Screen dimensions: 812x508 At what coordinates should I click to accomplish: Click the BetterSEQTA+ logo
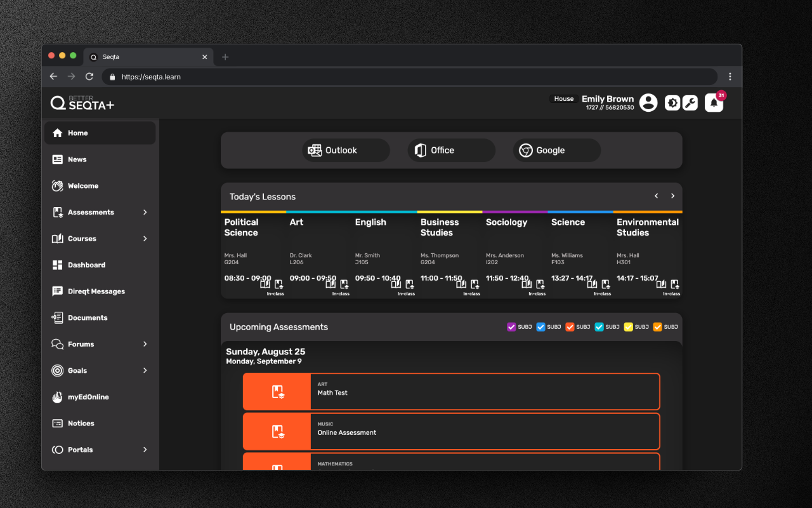(82, 103)
